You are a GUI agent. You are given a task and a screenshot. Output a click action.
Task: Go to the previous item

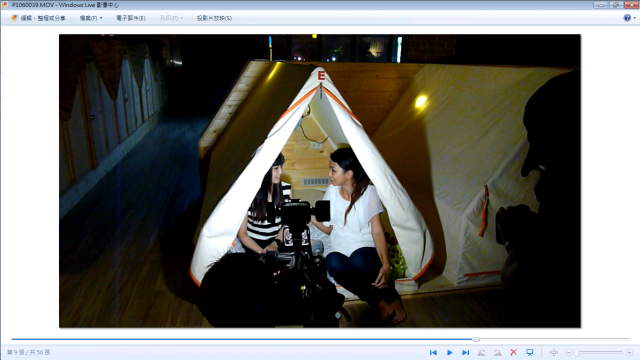coord(433,352)
